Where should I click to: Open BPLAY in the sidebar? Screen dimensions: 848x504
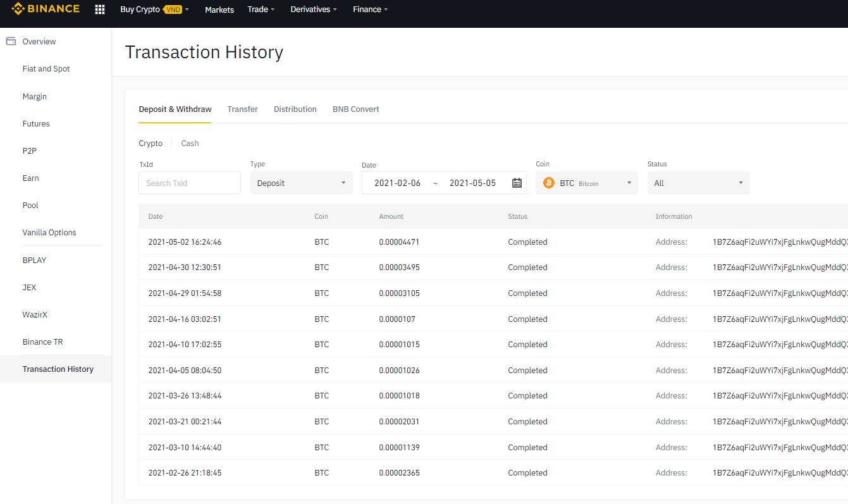(34, 261)
